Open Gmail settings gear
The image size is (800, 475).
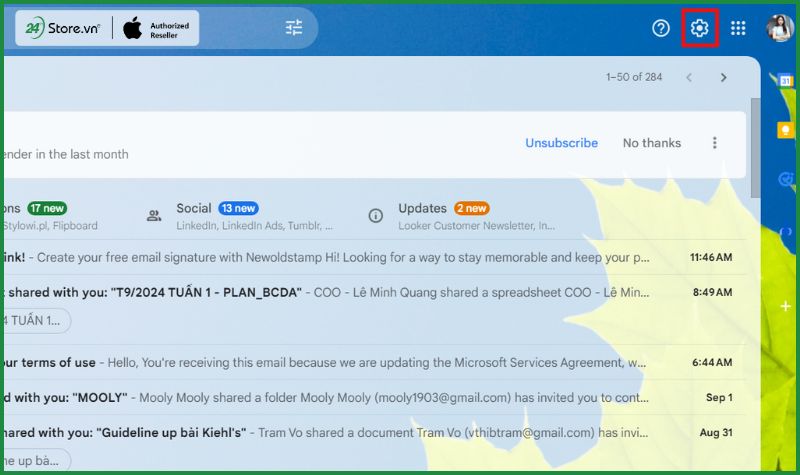699,28
